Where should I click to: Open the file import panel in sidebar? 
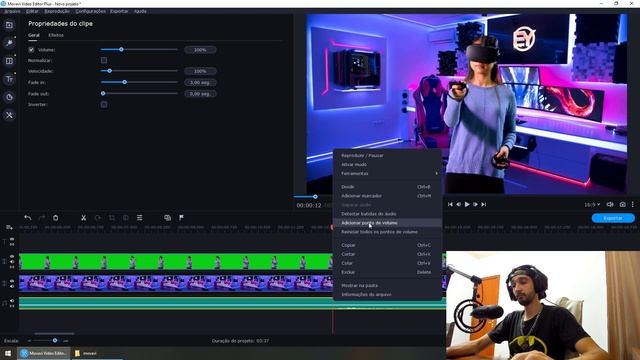coord(9,25)
